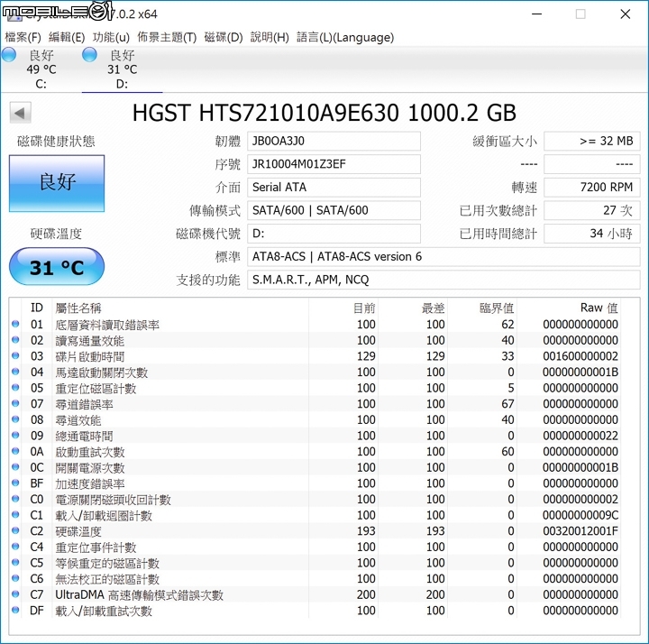
Task: Open the 佈景主題(T) menu
Action: point(167,37)
